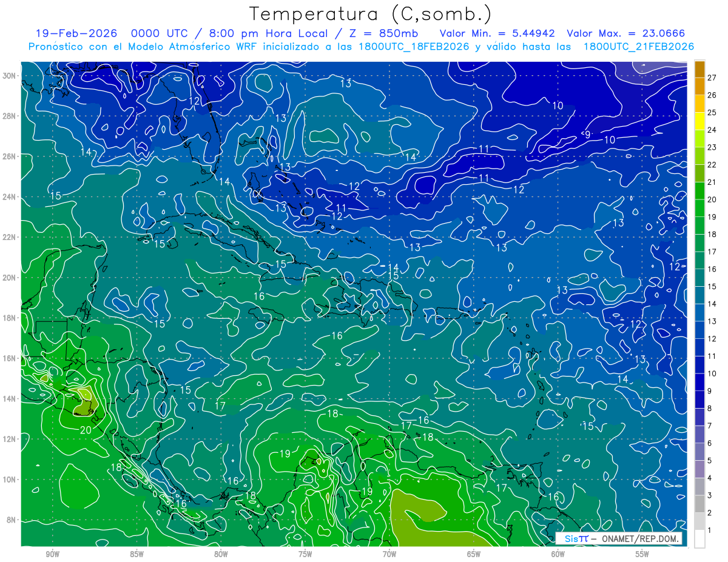
Task: Pick the legend color swatch labeled 16
Action: [700, 260]
